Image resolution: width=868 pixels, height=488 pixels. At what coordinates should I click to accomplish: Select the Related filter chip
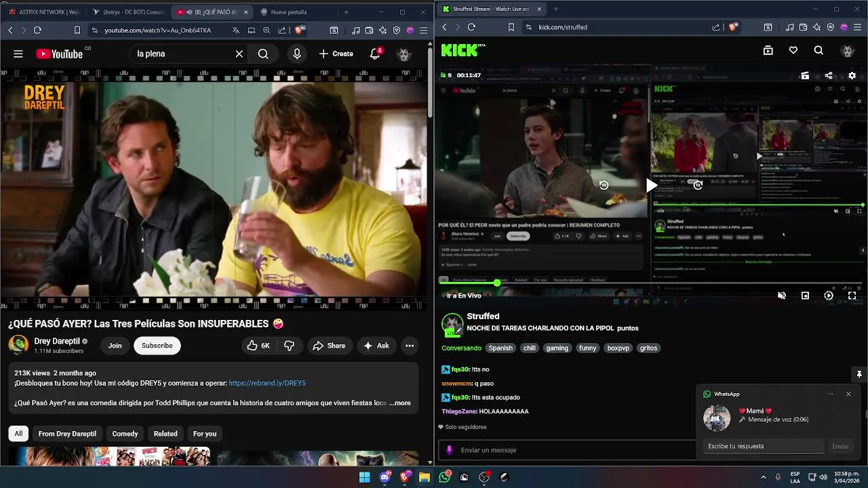click(165, 434)
